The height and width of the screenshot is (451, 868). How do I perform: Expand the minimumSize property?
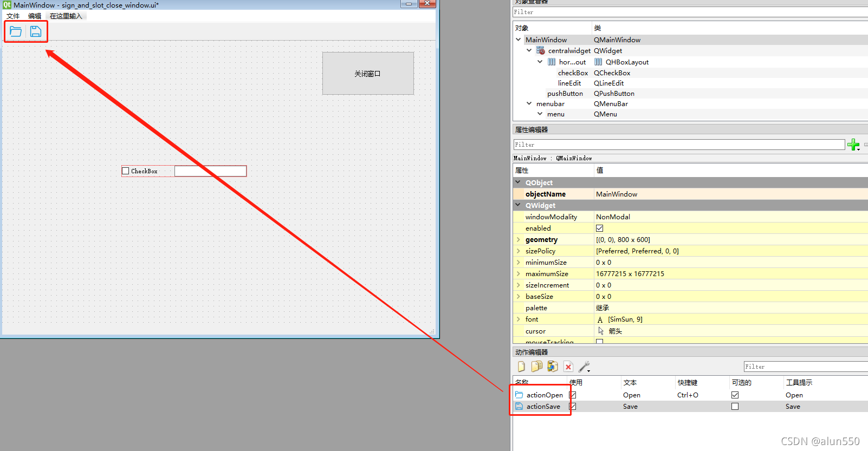click(519, 262)
